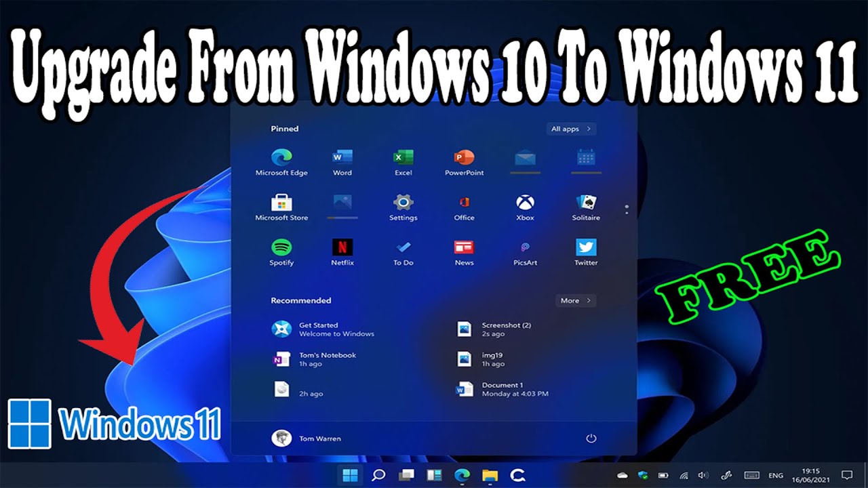The height and width of the screenshot is (488, 868).
Task: Open Document 1 from Monday at 4:03 PM
Action: (502, 389)
